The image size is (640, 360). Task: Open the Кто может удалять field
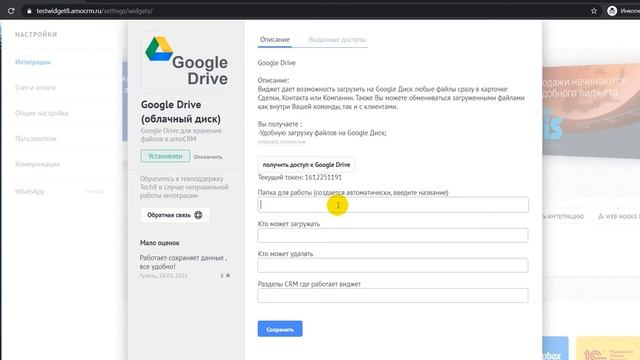click(393, 265)
